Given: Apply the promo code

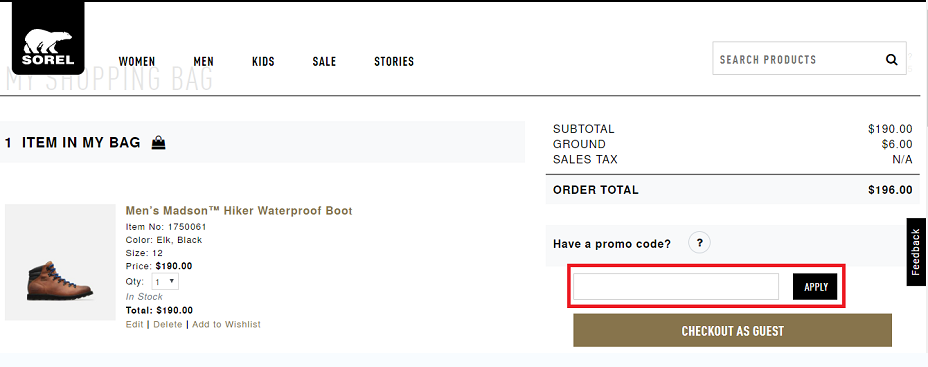Looking at the screenshot, I should 815,286.
